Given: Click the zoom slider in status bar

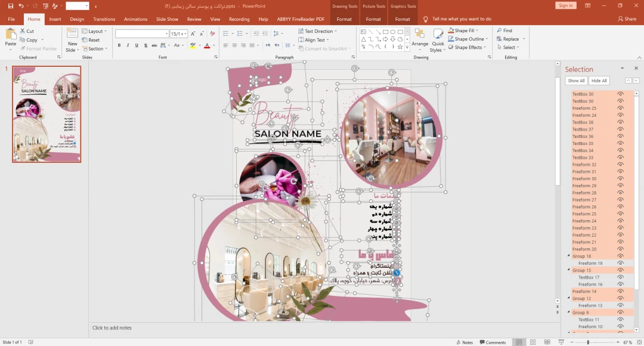Looking at the screenshot, I should (x=588, y=342).
